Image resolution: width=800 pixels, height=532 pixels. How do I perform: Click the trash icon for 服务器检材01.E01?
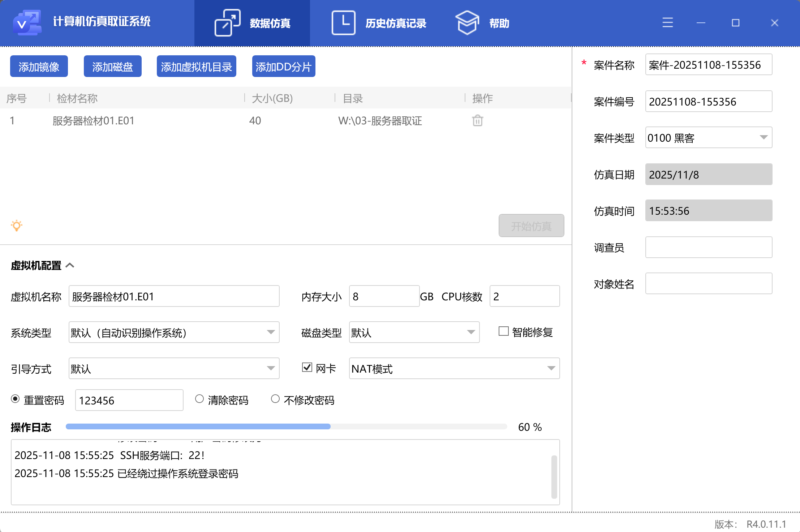(477, 120)
